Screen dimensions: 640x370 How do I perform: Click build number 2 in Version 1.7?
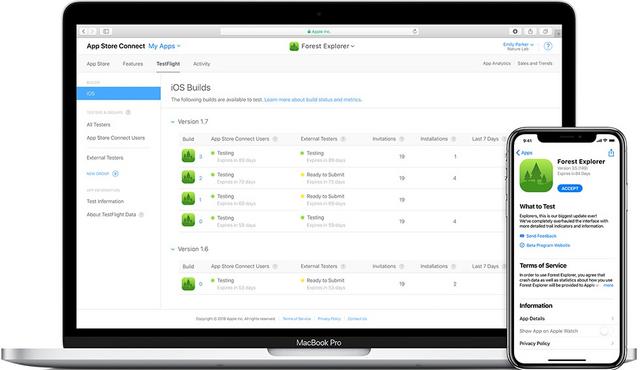[200, 178]
